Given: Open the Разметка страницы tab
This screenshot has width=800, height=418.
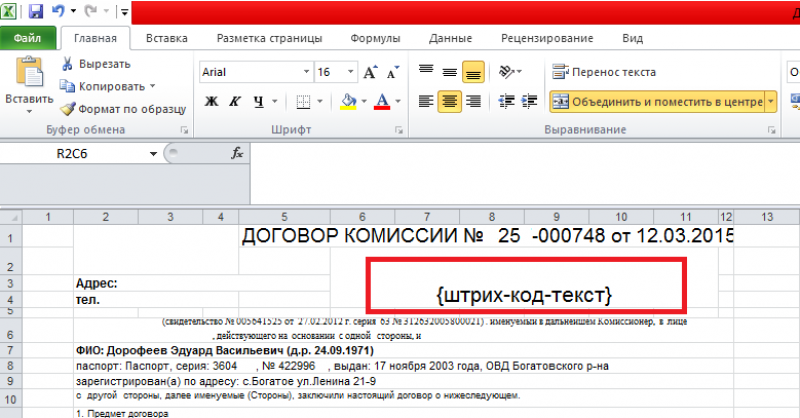Looking at the screenshot, I should (269, 38).
